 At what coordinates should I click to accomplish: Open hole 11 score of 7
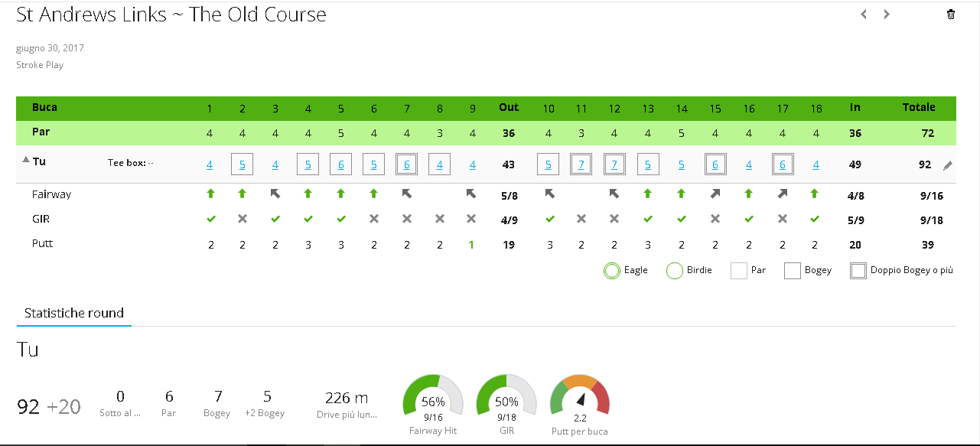[581, 164]
